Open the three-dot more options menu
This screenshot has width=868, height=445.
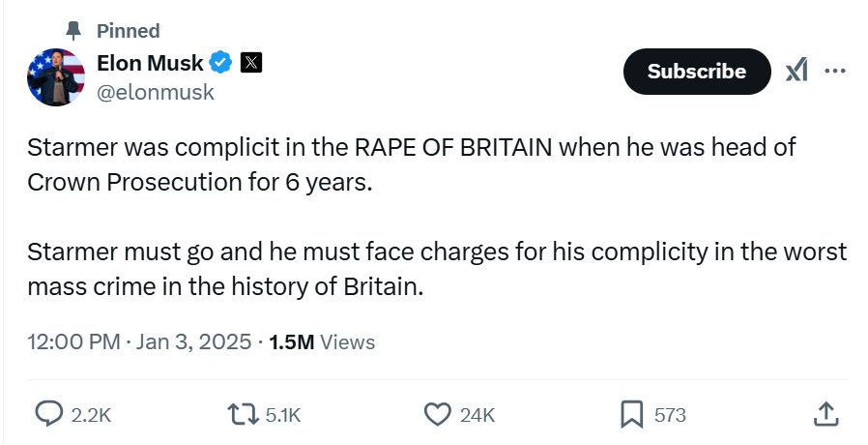tap(835, 71)
